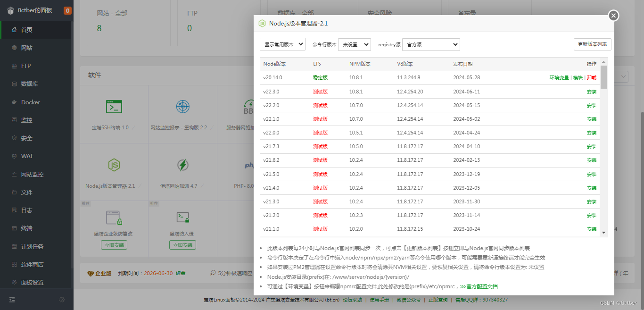Click the scrollbar up arrow in version table
This screenshot has width=644, height=310.
point(604,61)
